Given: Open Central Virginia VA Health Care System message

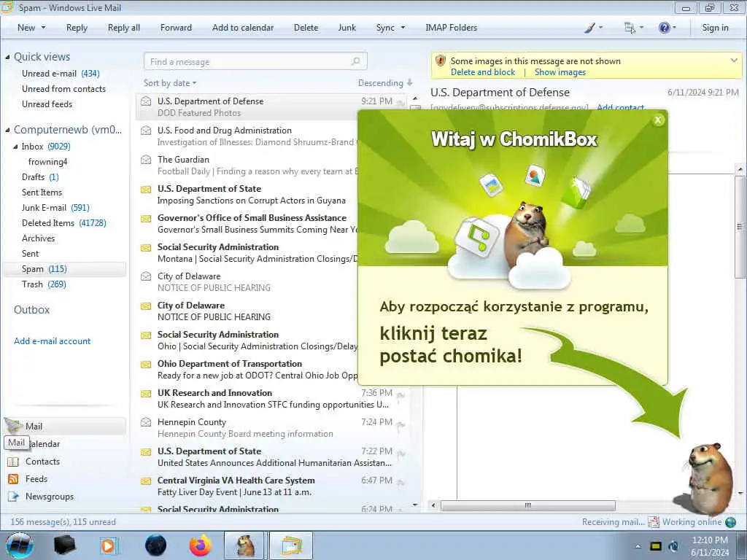Looking at the screenshot, I should [x=271, y=486].
